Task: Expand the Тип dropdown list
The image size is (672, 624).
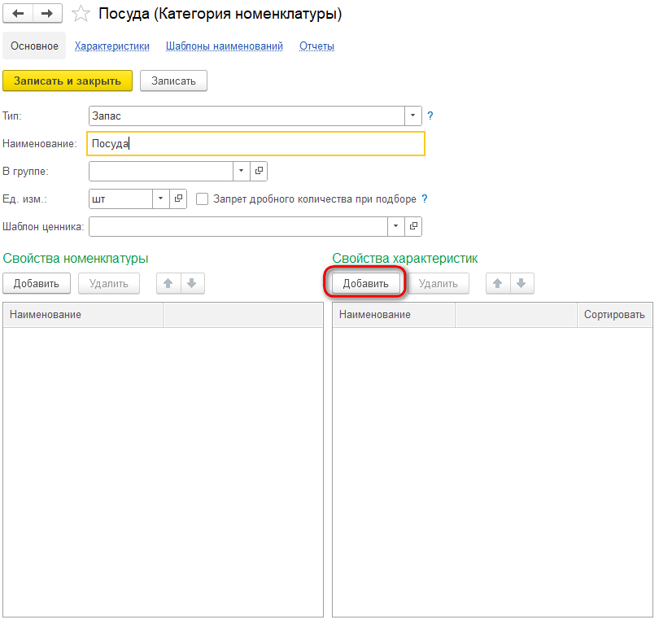Action: point(413,116)
